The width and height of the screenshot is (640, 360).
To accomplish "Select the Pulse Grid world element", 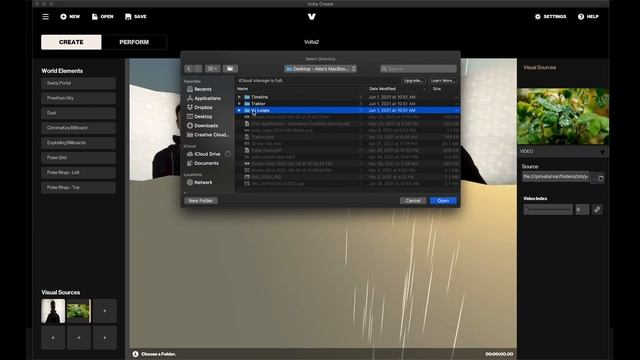I will click(78, 158).
